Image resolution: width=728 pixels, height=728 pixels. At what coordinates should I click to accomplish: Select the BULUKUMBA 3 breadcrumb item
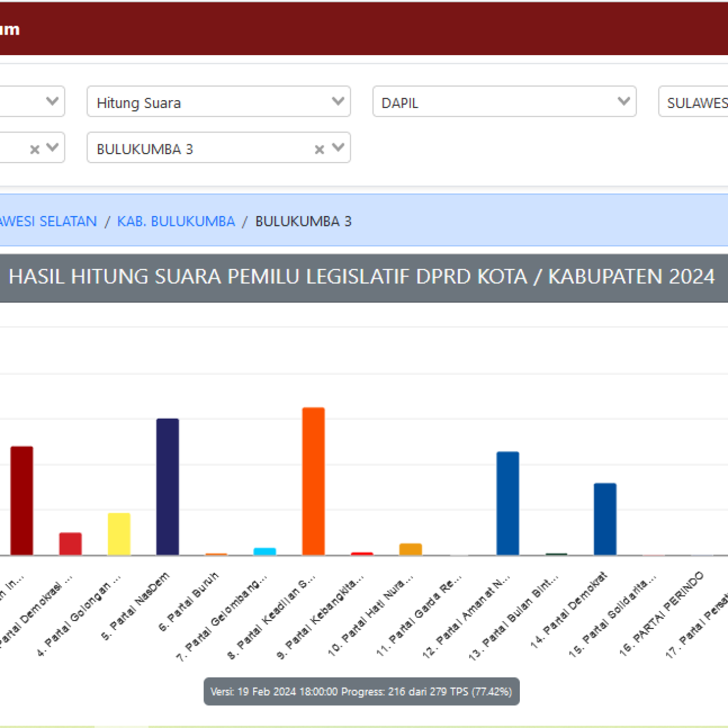point(303,221)
